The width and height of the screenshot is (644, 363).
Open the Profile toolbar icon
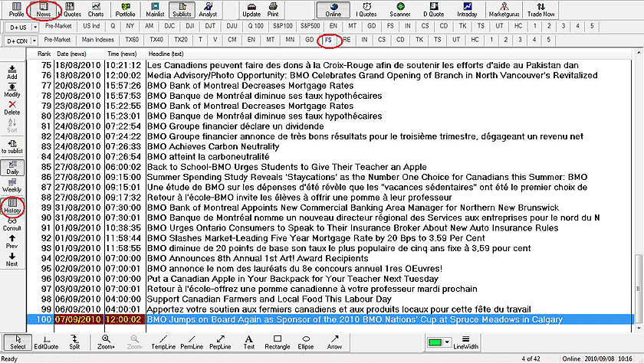tap(16, 10)
